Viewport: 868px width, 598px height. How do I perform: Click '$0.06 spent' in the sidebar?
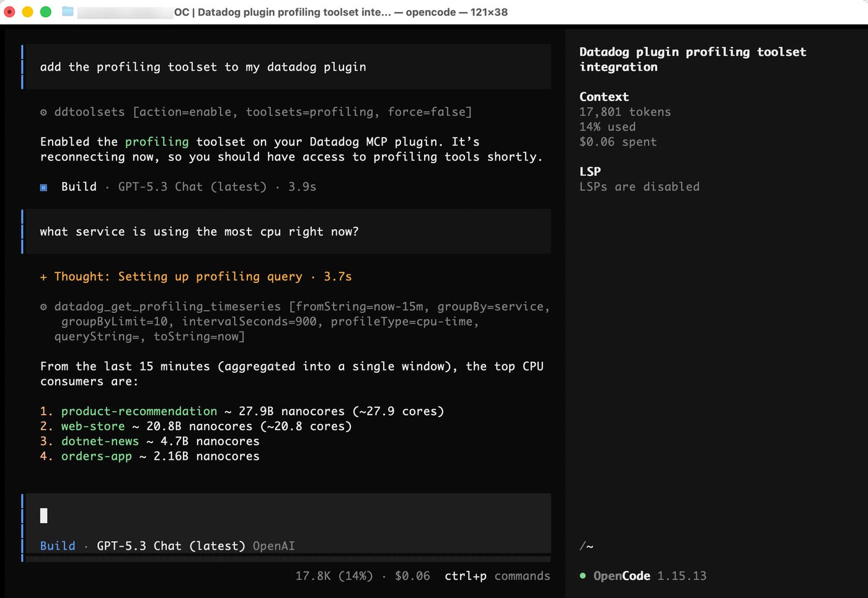[x=618, y=142]
